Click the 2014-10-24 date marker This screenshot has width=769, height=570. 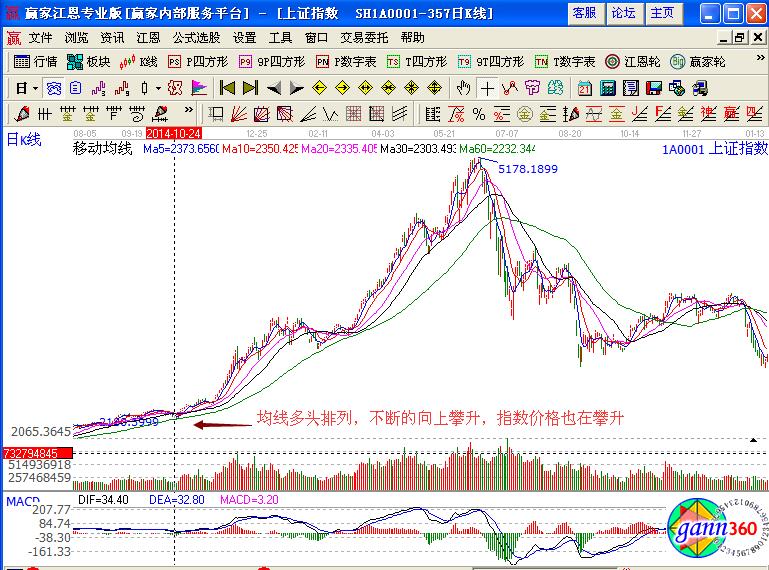point(174,132)
